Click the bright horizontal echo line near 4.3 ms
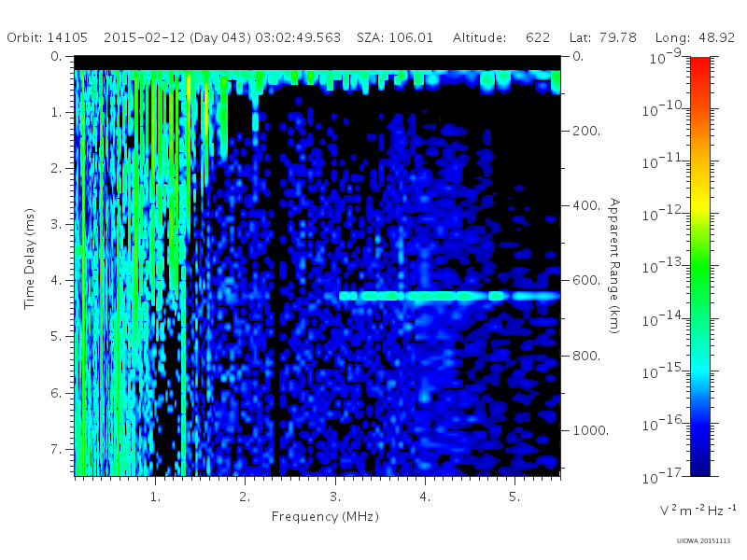Viewport: 747px width, 560px height. (449, 296)
